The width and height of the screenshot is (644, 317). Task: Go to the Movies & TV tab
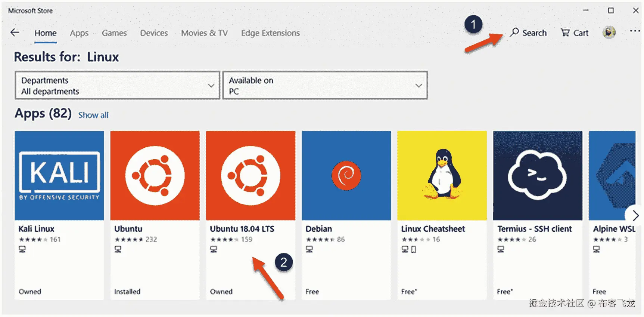[x=204, y=33]
